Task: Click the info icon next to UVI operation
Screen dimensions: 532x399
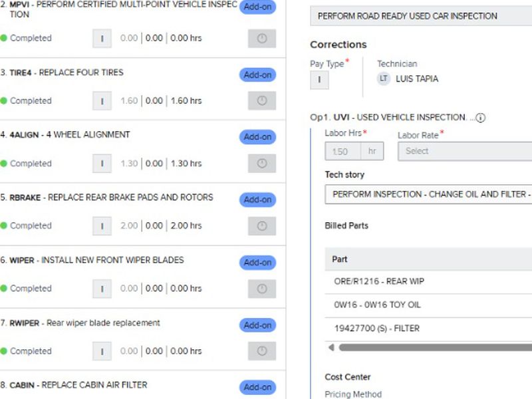Action: [480, 118]
